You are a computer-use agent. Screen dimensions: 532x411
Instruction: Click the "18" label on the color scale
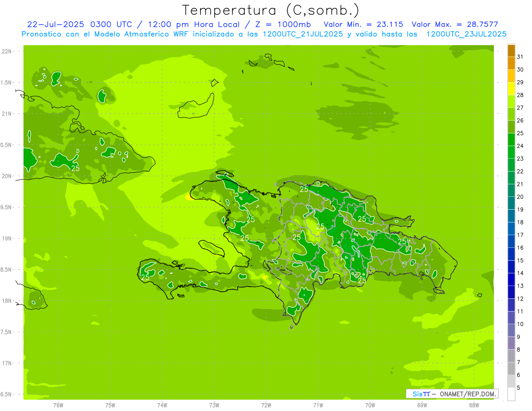pyautogui.click(x=520, y=222)
